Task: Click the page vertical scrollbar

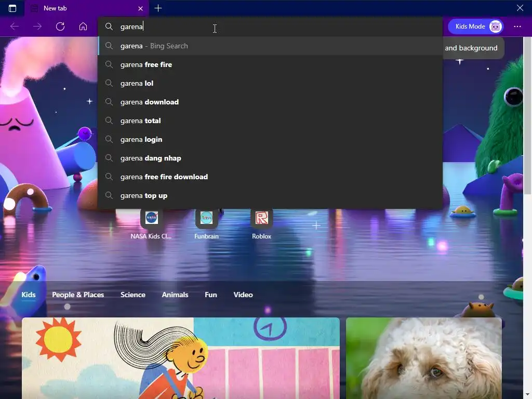Action: point(528,115)
